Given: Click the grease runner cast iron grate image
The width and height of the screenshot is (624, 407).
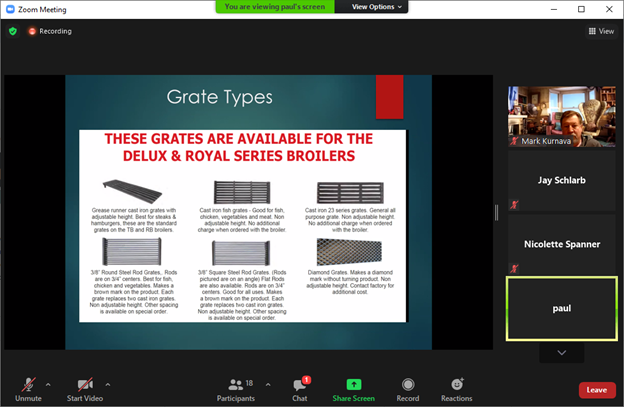Looking at the screenshot, I should 133,191.
